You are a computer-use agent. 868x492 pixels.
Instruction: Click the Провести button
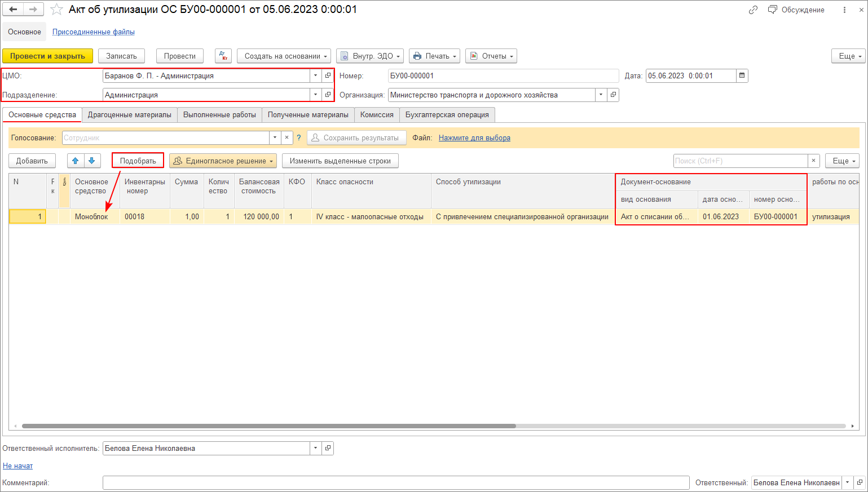(180, 56)
